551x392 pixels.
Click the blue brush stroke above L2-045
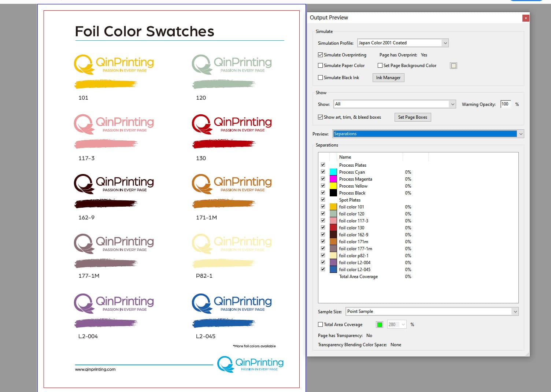click(x=224, y=323)
